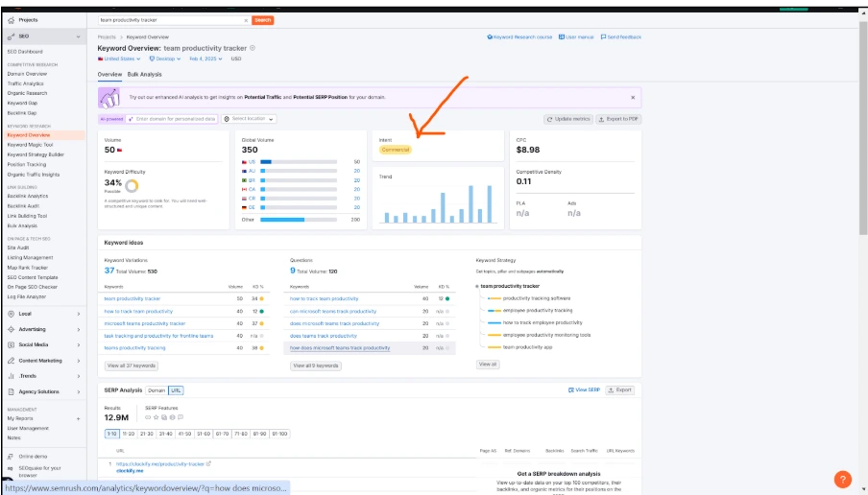Viewport: 868px width, 495px height.
Task: Expand the Content Marketing sidebar section
Action: point(78,361)
